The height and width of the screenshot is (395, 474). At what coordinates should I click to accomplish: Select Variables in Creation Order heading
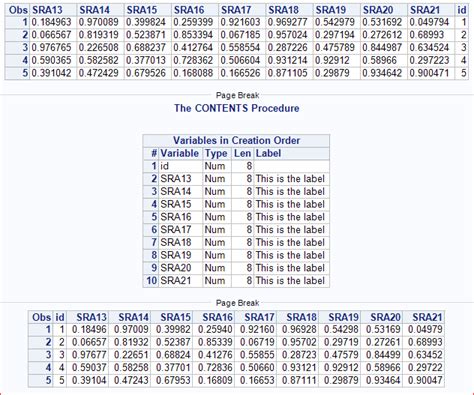pos(236,140)
